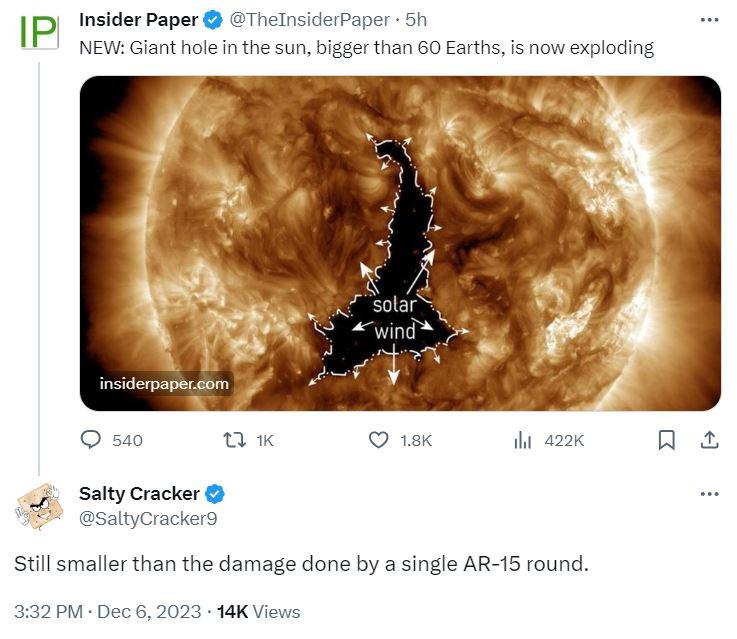Open the Salty Cracker display name
The width and height of the screenshot is (737, 639).
click(x=139, y=494)
